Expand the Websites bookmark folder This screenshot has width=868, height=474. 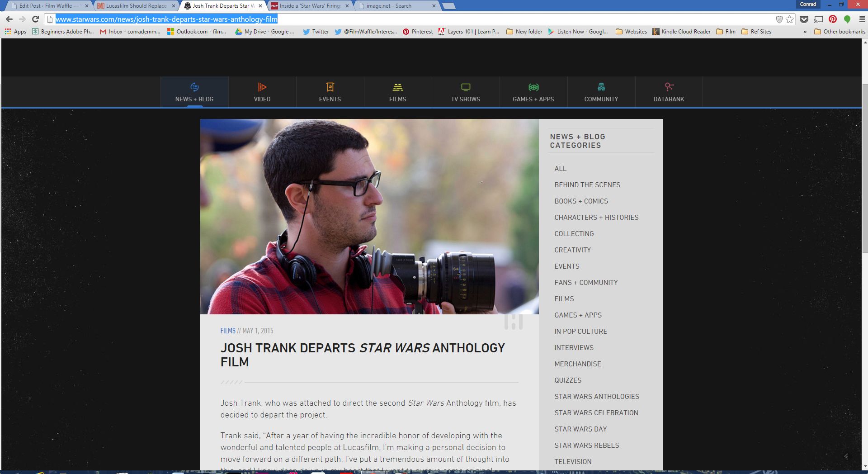coord(631,32)
